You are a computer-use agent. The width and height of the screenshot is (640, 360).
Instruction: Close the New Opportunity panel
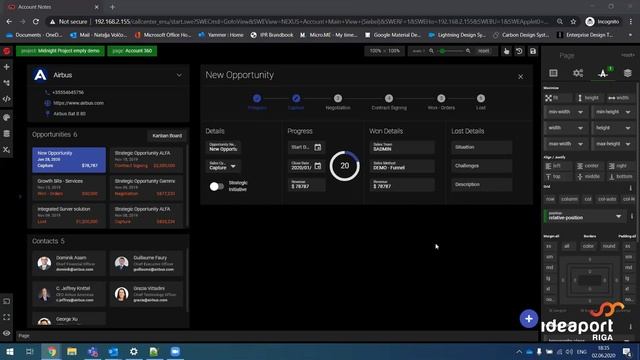(520, 77)
